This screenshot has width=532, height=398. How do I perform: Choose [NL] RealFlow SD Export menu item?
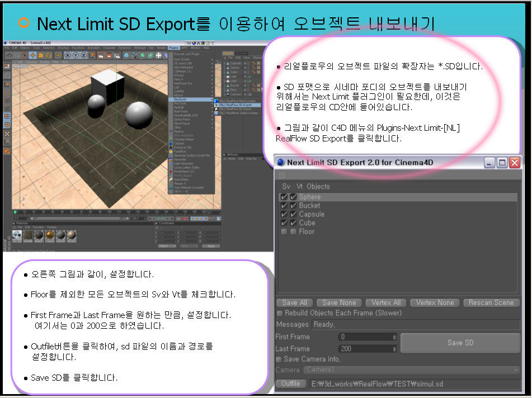238,105
